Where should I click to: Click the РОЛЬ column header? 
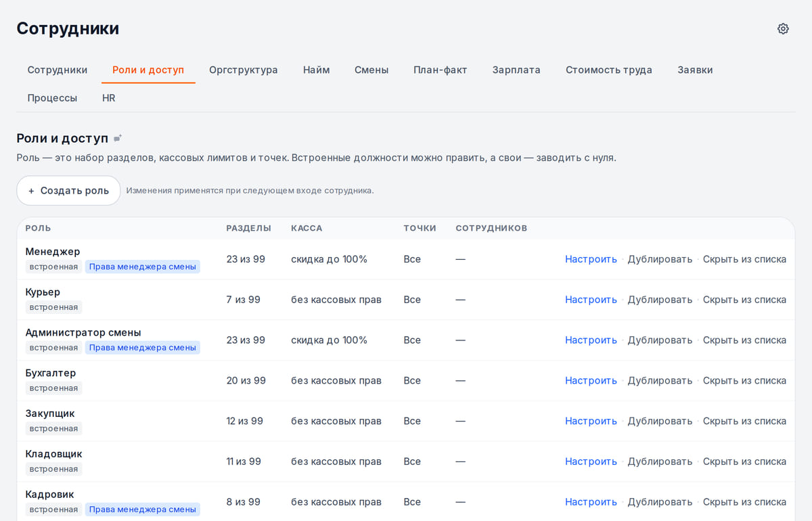point(38,228)
